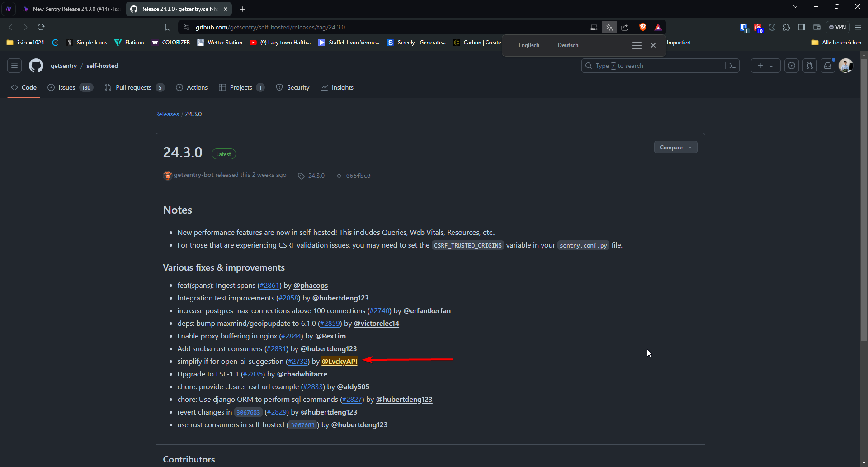868x467 pixels.
Task: Open the GitHub sidebar hamburger menu
Action: click(x=14, y=66)
